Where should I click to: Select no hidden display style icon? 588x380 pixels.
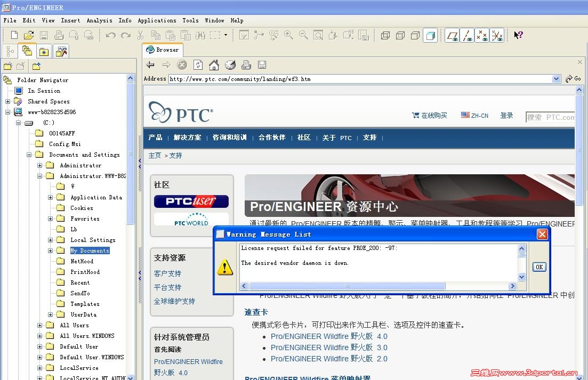tap(415, 36)
